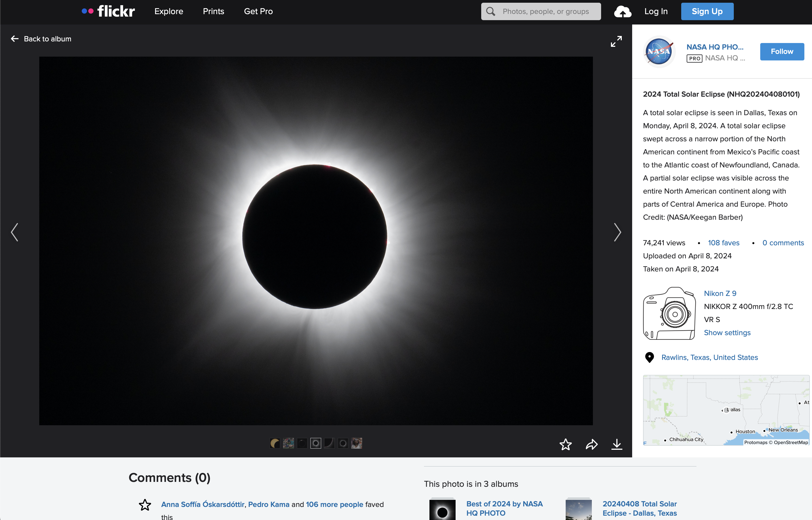Open the Prints menu item
This screenshot has width=812, height=520.
tap(213, 11)
